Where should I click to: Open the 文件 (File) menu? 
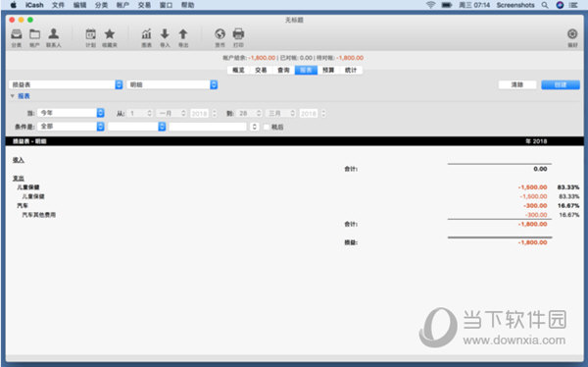coord(58,5)
